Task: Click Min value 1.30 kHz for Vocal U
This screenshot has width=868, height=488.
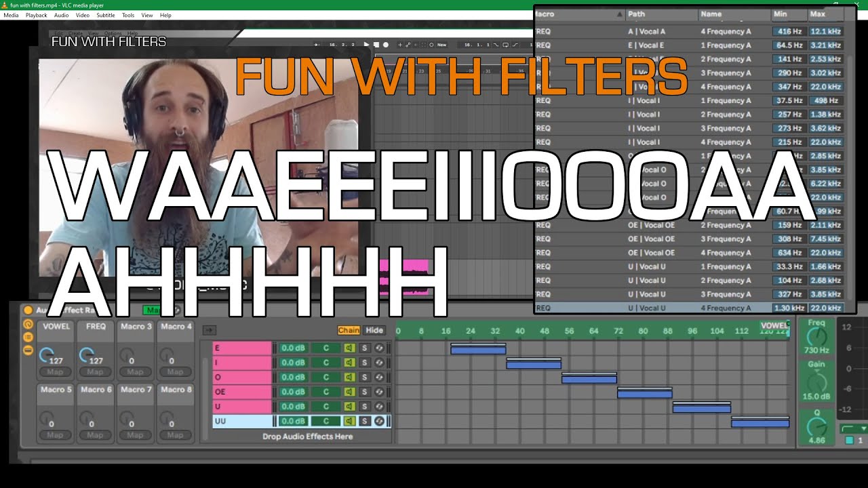Action: tap(789, 308)
